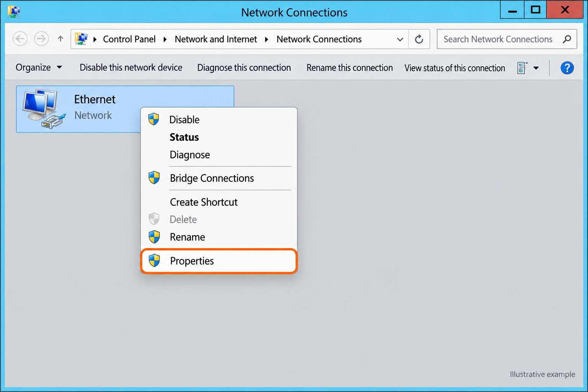
Task: Select the Ethernet connection name text
Action: pyautogui.click(x=95, y=99)
